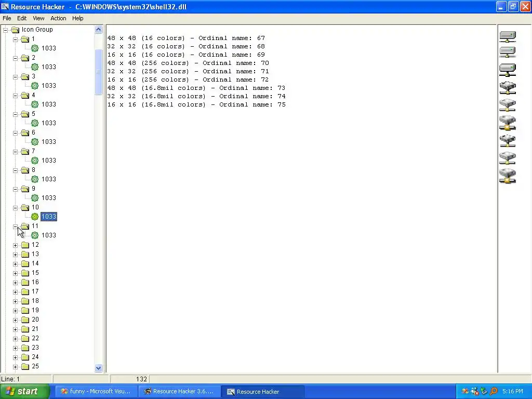Click the line "Ordinal name: 75"
Screen dimensions: 532x399
196,104
